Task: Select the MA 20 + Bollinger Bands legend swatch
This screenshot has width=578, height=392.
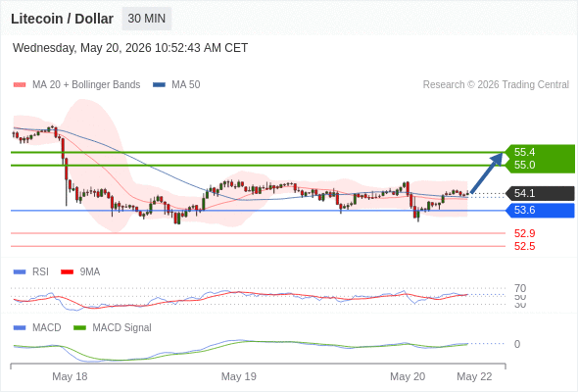Action: 20,85
